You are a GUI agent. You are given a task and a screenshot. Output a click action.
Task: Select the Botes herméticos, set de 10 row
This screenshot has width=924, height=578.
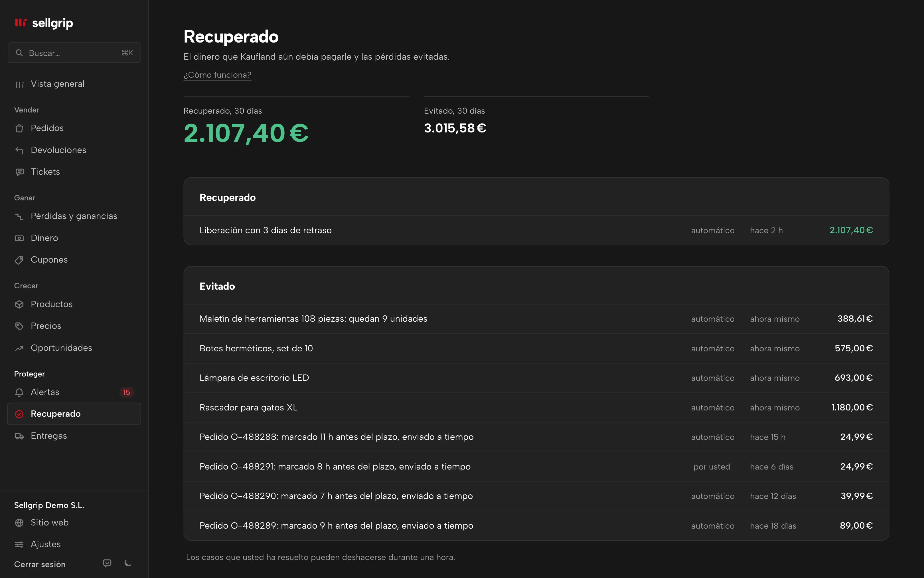[536, 348]
